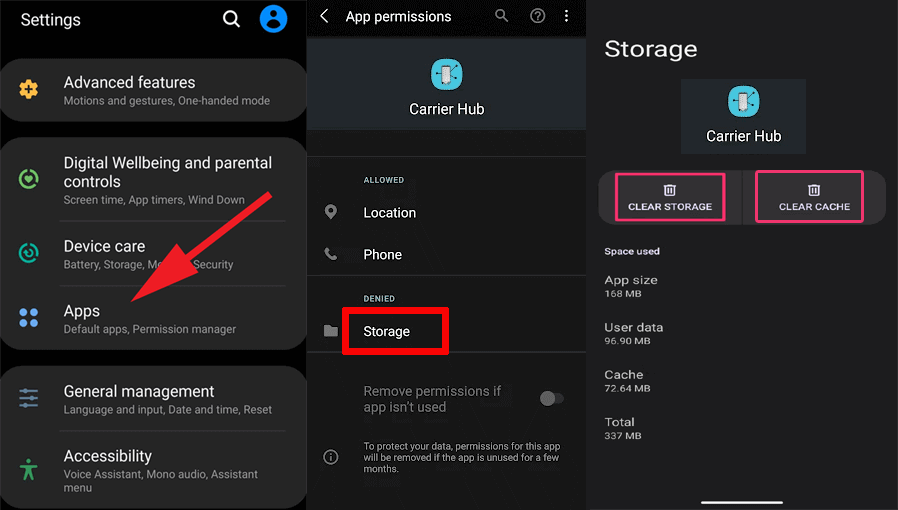Tap the Advanced features gear icon

tap(28, 90)
